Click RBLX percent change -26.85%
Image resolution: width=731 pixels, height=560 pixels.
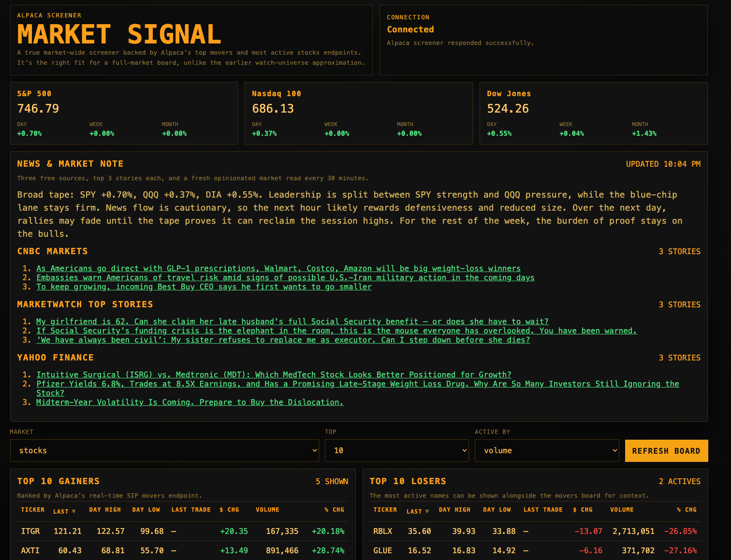tap(681, 531)
